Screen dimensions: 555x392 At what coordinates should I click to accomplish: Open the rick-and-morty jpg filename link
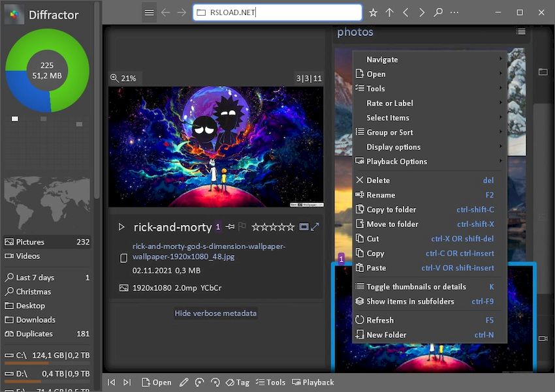point(209,251)
